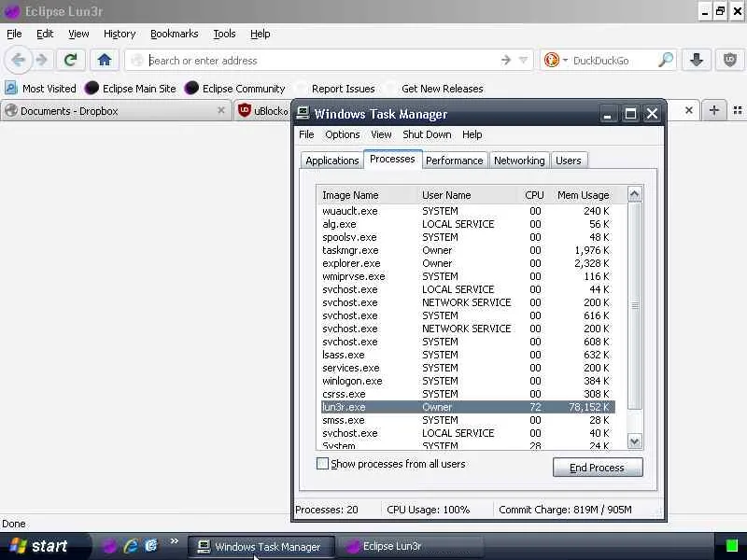Click the green CPU meter tray icon

pos(731,546)
